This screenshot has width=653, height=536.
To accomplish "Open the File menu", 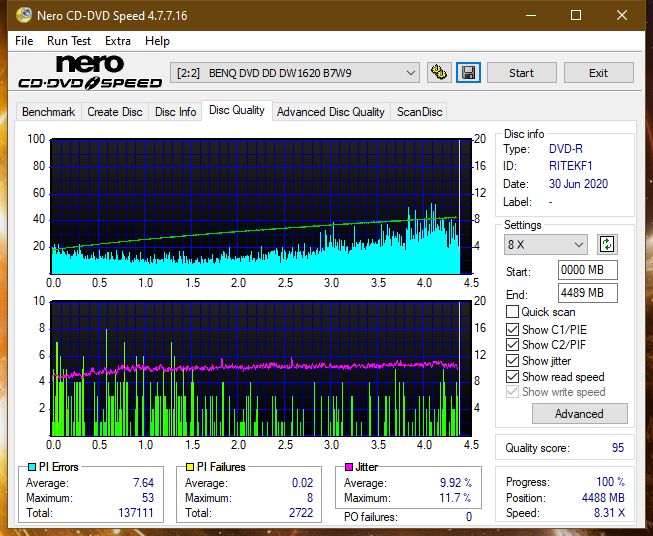I will 24,41.
